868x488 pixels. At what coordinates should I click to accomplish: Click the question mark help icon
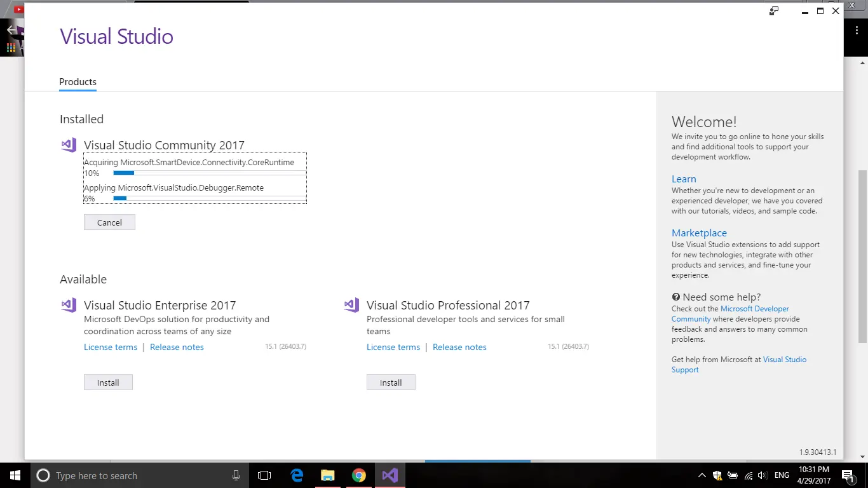[676, 297]
